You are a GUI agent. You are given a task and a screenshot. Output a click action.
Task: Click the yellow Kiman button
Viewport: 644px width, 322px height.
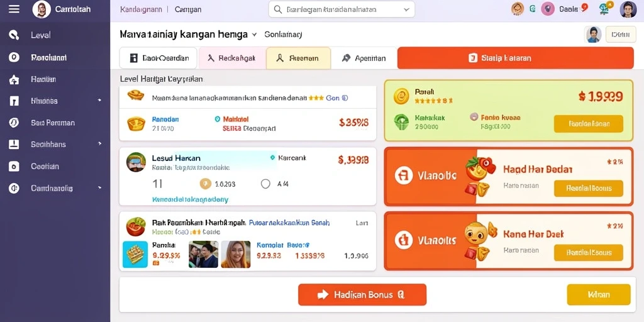[x=599, y=294]
